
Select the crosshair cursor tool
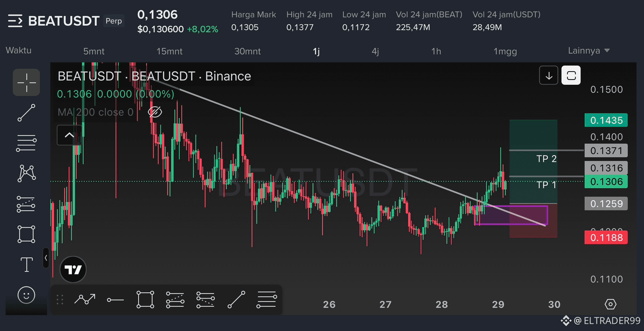[26, 82]
